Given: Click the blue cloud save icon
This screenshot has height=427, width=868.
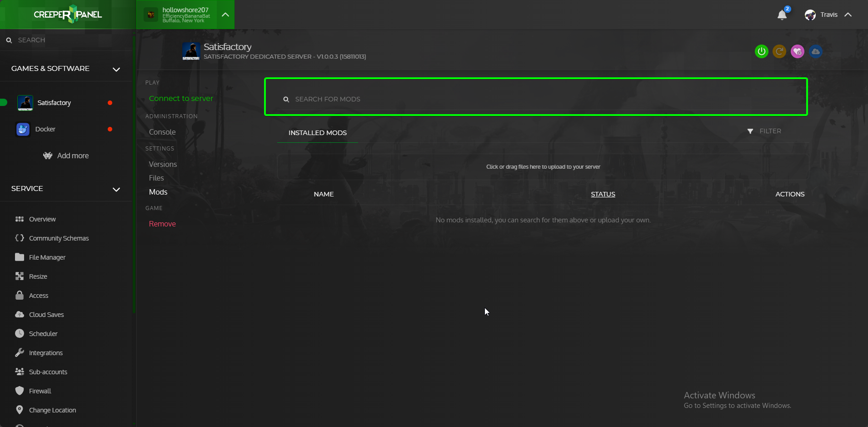Looking at the screenshot, I should 816,51.
